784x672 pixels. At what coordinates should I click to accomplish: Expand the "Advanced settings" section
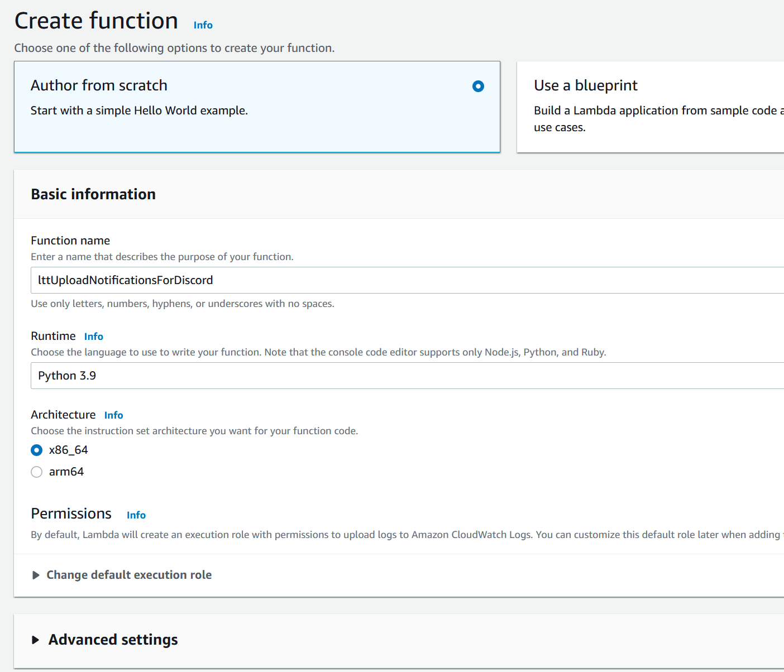point(112,640)
